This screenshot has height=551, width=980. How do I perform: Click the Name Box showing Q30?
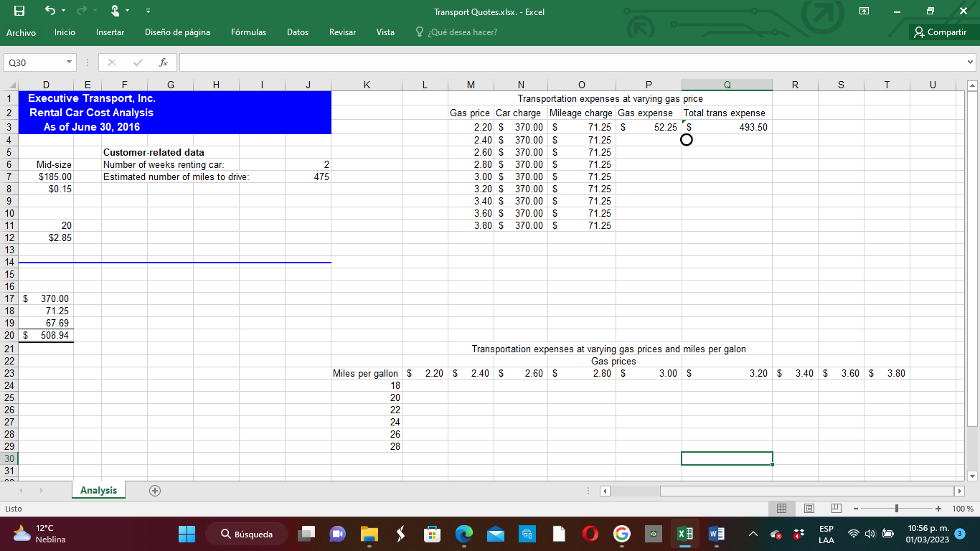coord(34,62)
